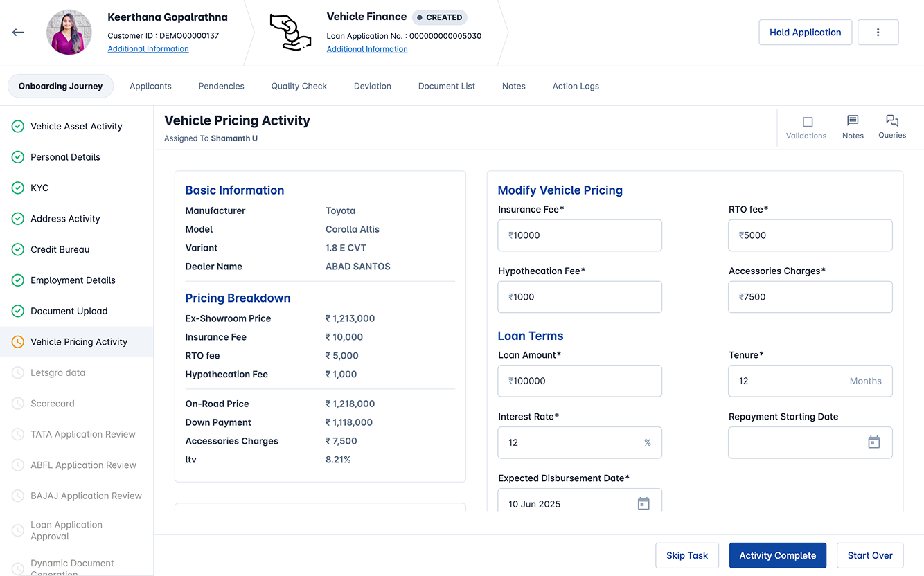Switch to the Applicants tab

click(150, 86)
